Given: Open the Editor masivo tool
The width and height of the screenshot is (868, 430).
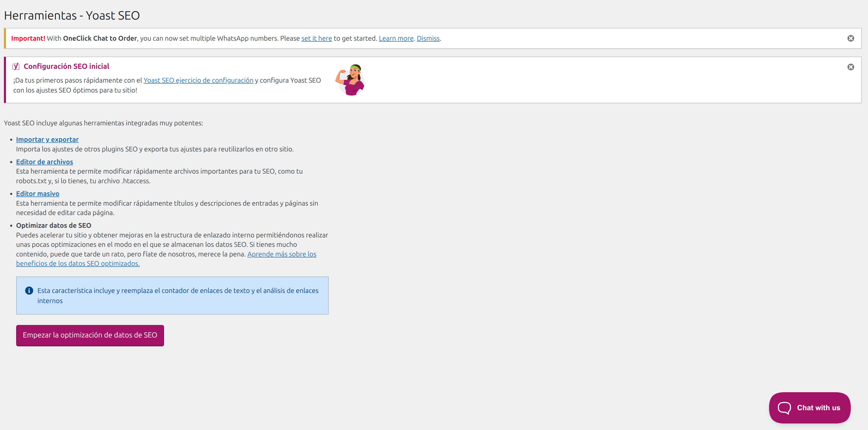Looking at the screenshot, I should 38,194.
